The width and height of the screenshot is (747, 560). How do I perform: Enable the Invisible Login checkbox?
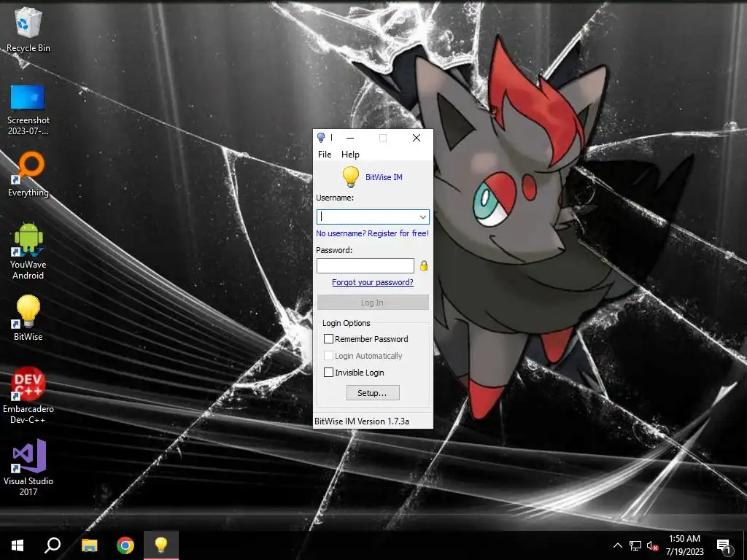[328, 373]
